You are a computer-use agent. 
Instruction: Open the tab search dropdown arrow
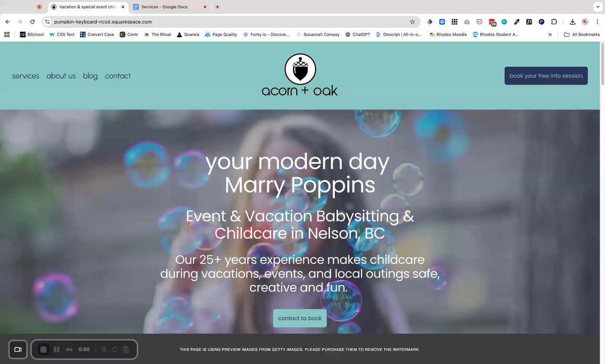coord(597,7)
